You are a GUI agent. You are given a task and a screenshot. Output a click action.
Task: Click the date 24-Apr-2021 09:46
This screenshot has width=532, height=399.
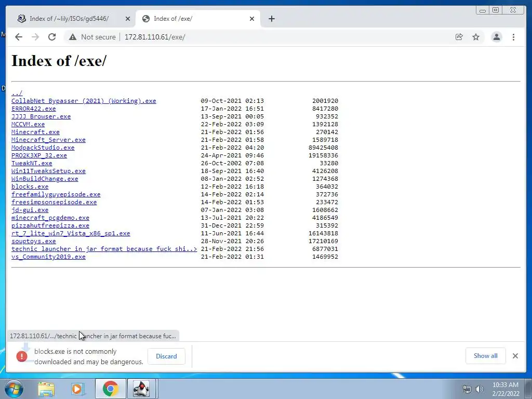[232, 155]
